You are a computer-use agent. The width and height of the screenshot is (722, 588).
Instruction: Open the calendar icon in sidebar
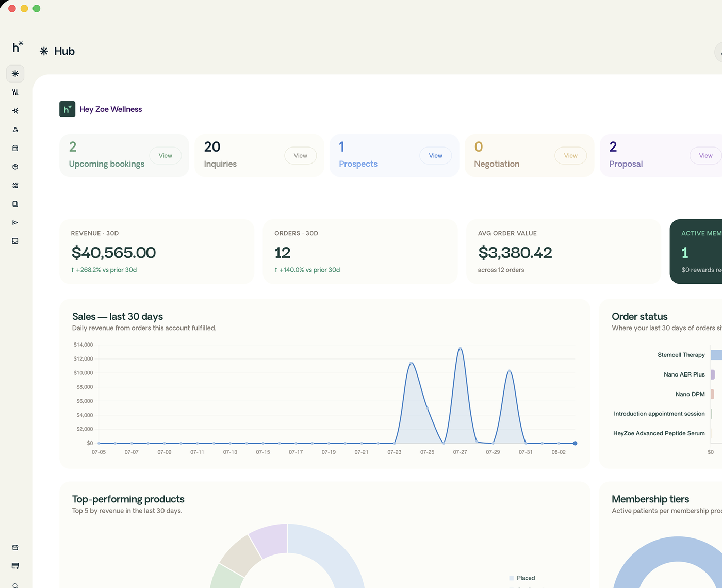pyautogui.click(x=15, y=148)
